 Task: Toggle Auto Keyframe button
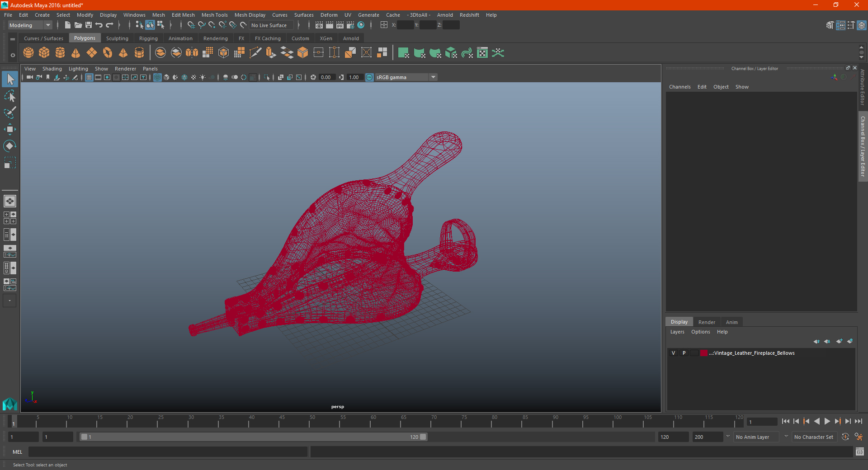(845, 437)
